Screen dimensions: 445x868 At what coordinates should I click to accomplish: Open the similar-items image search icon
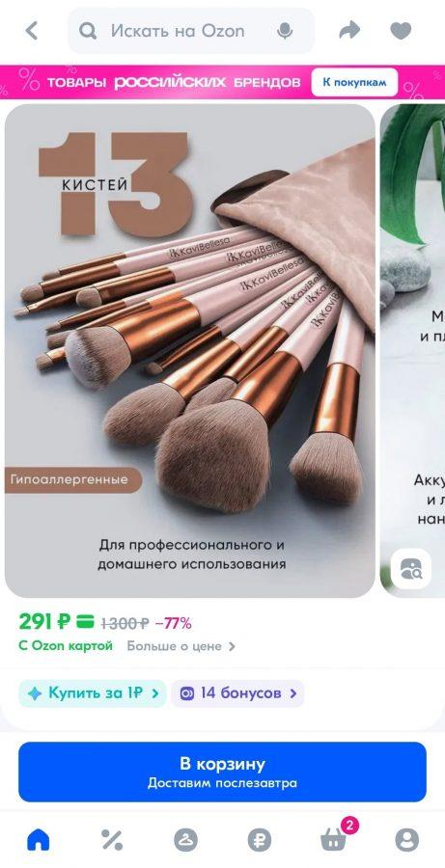coord(410,568)
